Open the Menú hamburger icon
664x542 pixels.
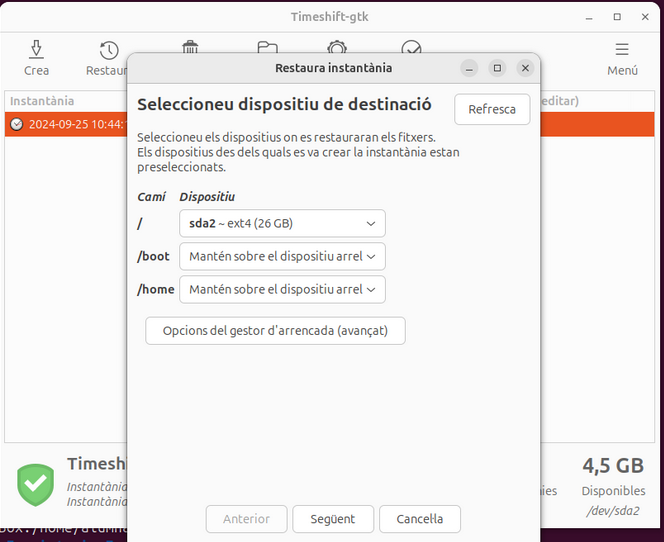[622, 50]
